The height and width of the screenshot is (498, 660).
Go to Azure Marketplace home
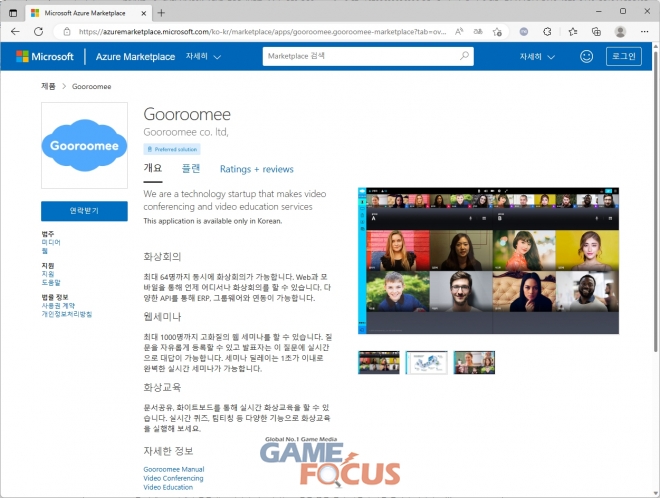pyautogui.click(x=135, y=56)
